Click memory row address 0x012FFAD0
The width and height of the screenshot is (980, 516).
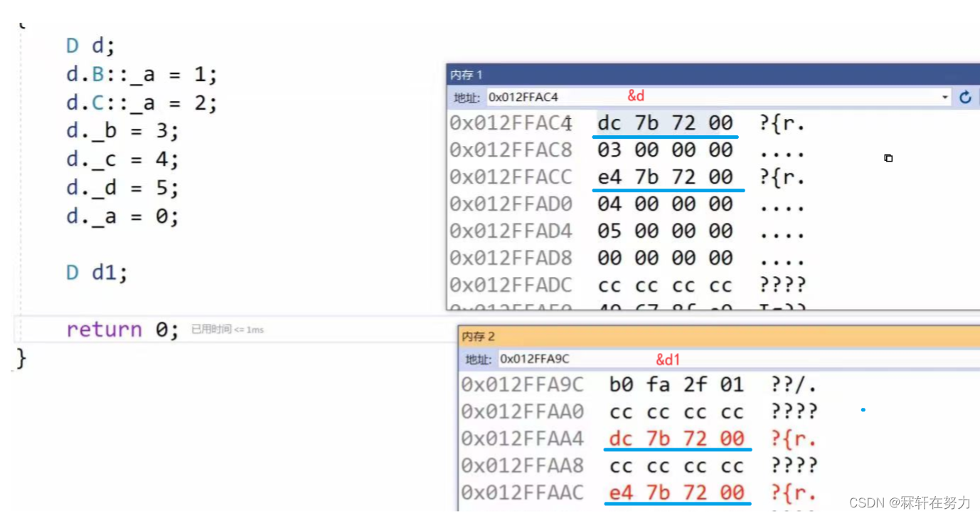[x=510, y=204]
